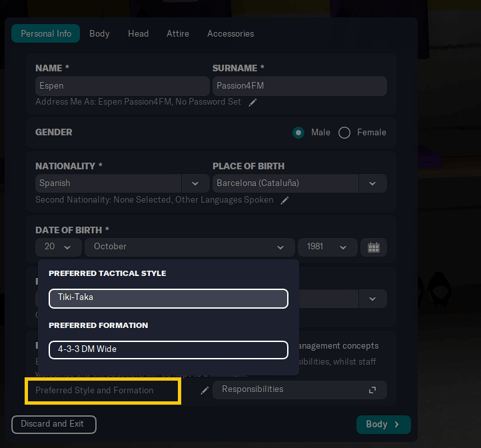Image resolution: width=481 pixels, height=448 pixels.
Task: Click the Preferred Style and Formation label
Action: (x=95, y=390)
